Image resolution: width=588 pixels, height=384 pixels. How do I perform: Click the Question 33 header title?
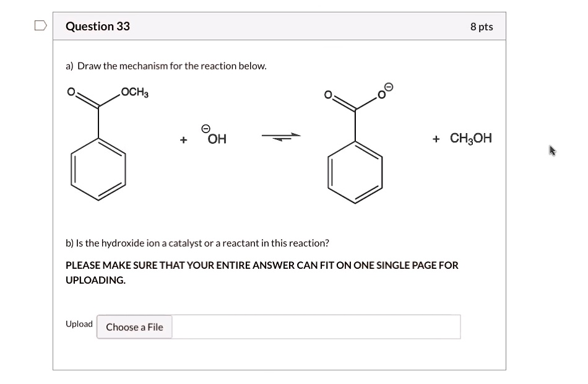point(98,26)
